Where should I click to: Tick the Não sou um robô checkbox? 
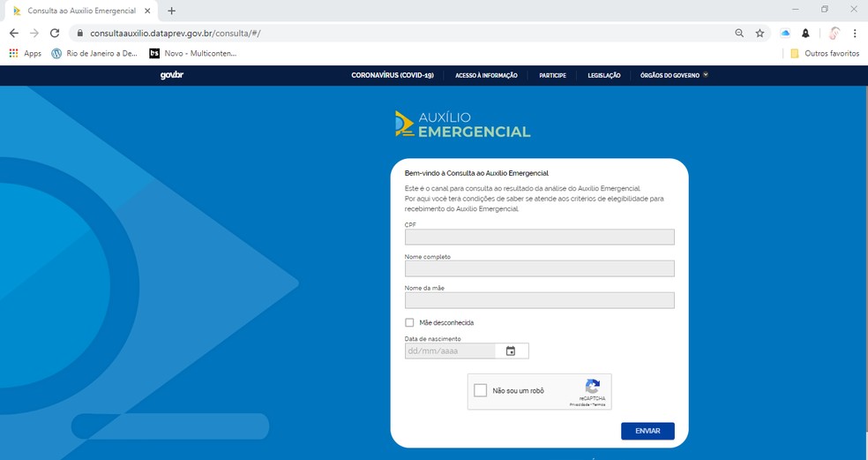(x=481, y=390)
